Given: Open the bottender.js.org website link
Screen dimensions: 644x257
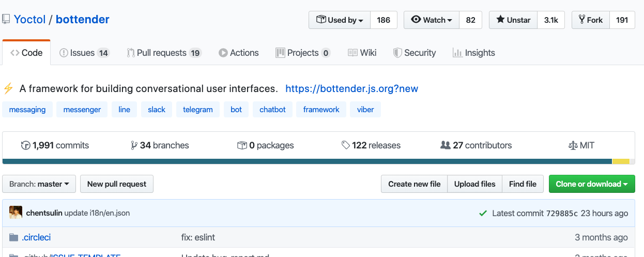Looking at the screenshot, I should (x=351, y=88).
